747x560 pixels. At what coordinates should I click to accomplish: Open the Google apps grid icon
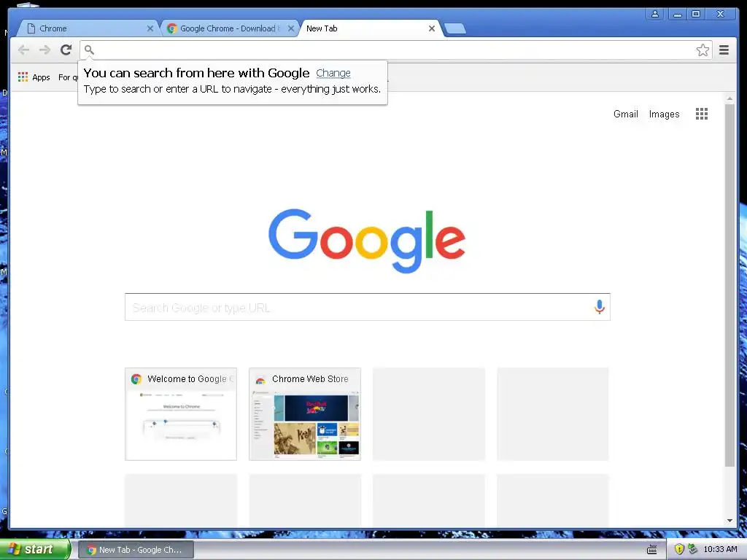702,114
